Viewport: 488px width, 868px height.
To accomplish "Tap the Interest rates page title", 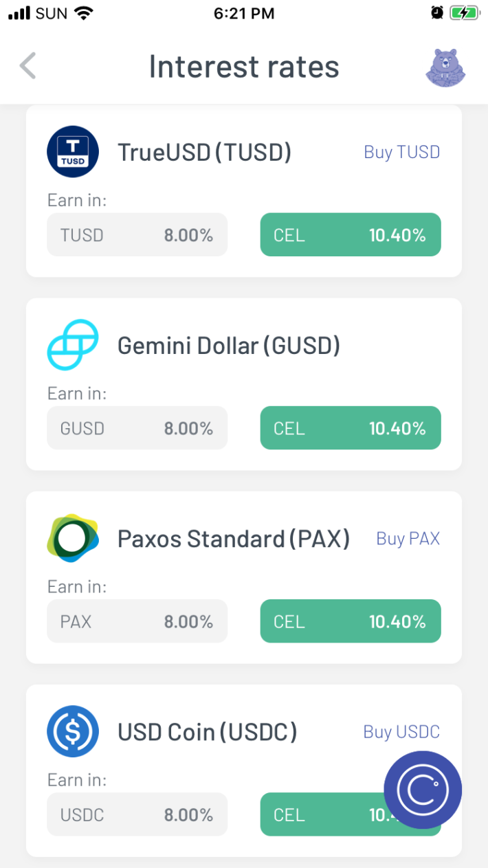I will coord(244,67).
